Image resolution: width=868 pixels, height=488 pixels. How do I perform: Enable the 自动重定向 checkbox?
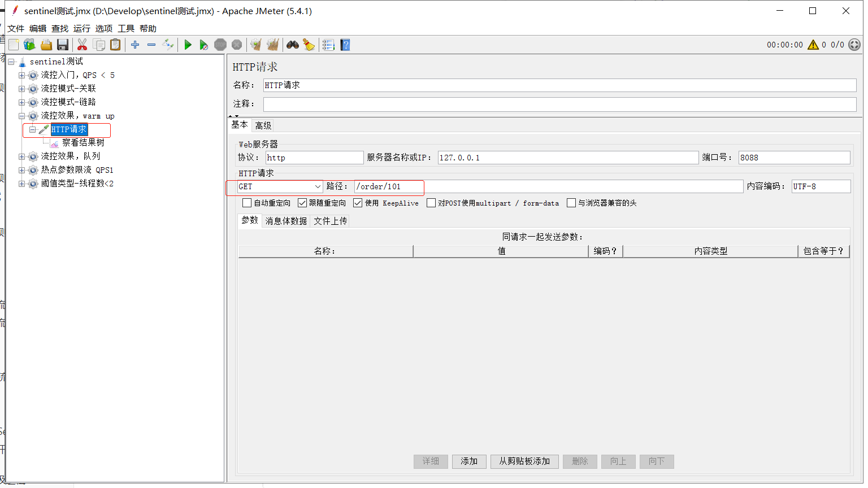[x=247, y=203]
